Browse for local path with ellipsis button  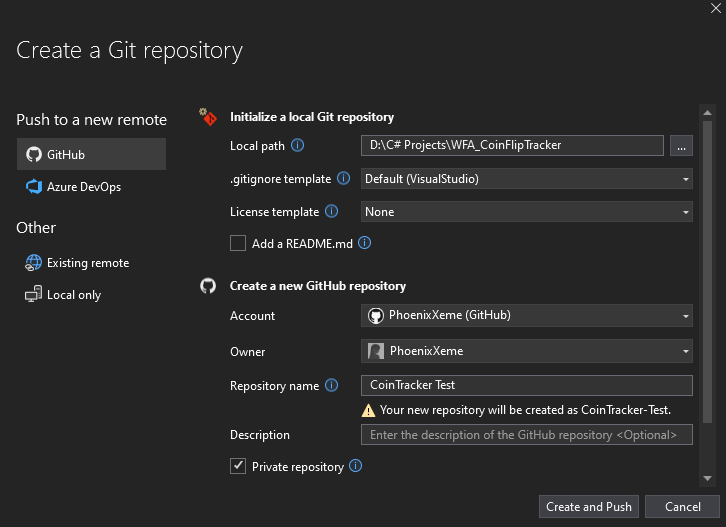click(x=681, y=145)
